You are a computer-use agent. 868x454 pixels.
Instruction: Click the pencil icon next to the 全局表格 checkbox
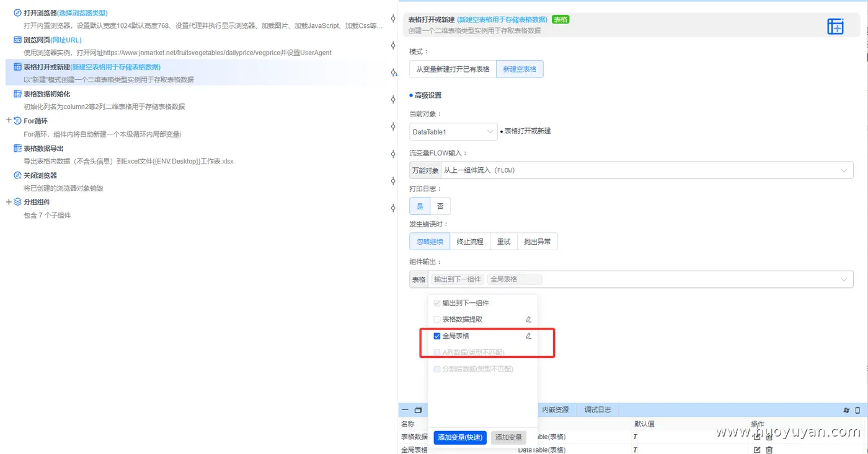(528, 336)
